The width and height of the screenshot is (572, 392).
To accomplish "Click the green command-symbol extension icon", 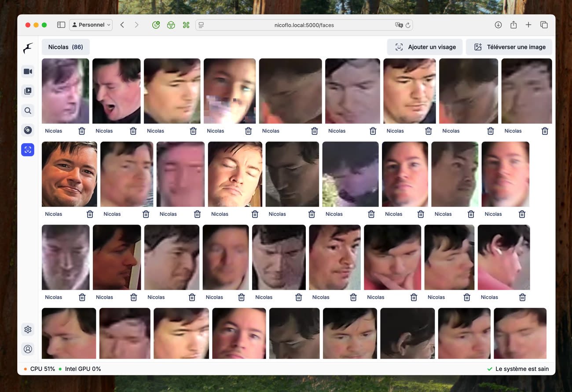I will point(186,25).
